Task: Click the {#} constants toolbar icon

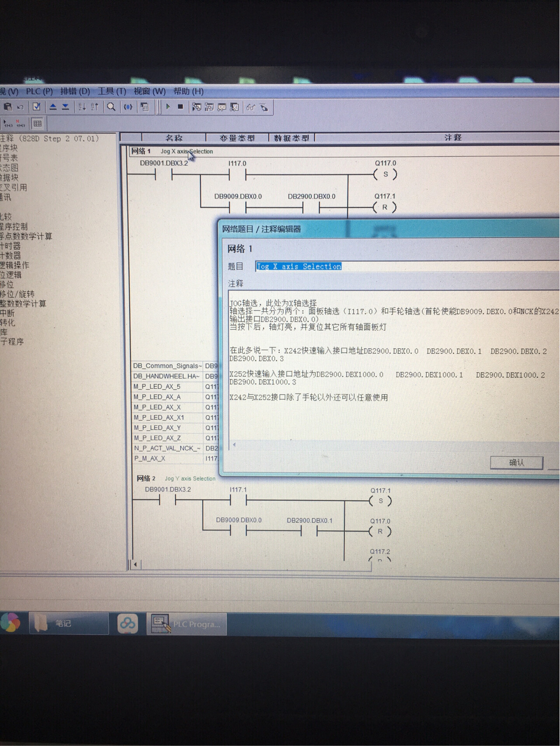Action: [128, 107]
